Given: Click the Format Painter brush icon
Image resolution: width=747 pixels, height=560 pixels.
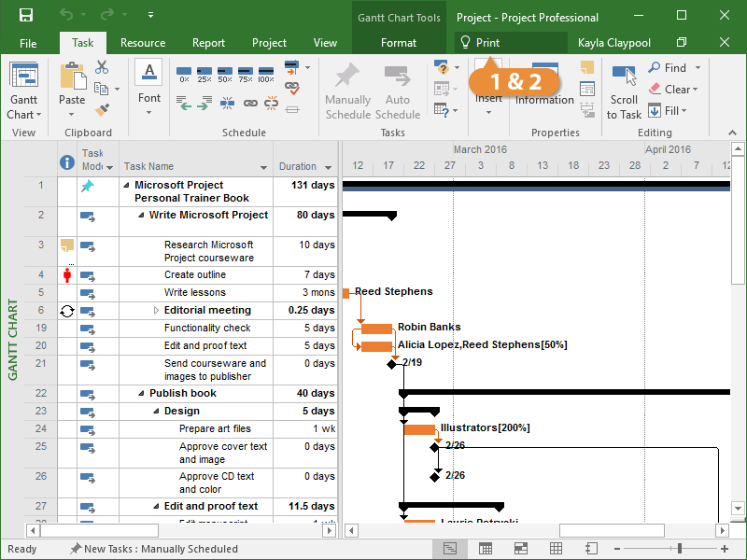Looking at the screenshot, I should pyautogui.click(x=102, y=110).
